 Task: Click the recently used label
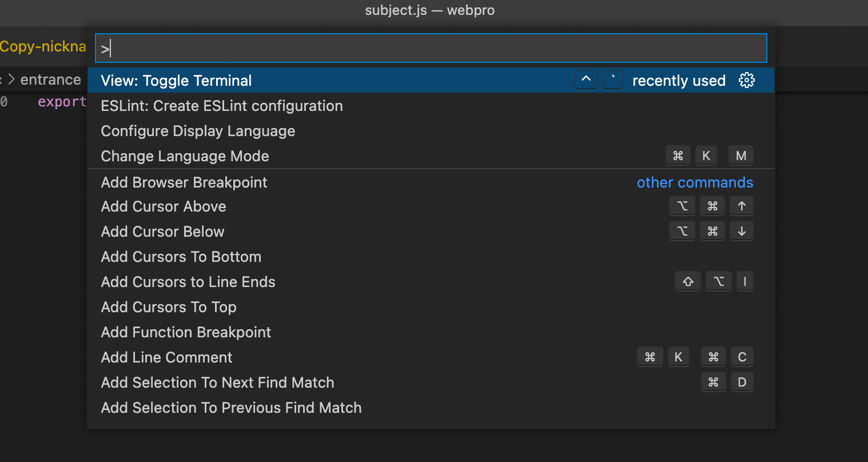pos(678,80)
